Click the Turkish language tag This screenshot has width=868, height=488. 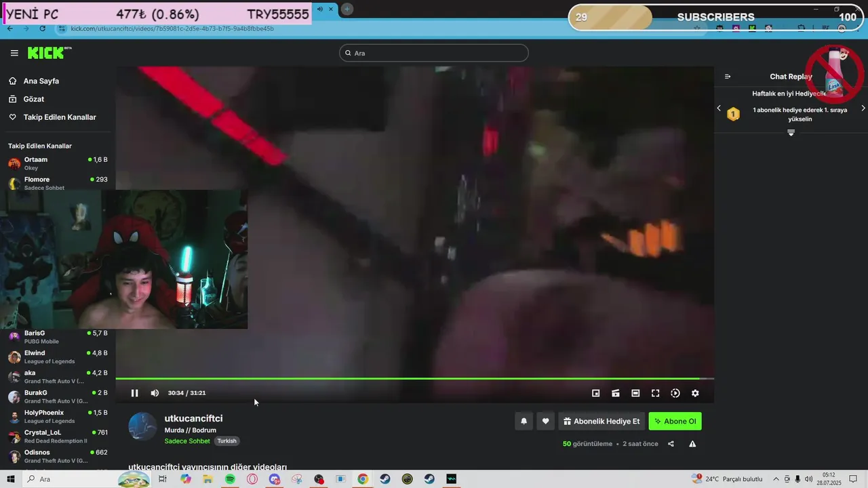[227, 441]
